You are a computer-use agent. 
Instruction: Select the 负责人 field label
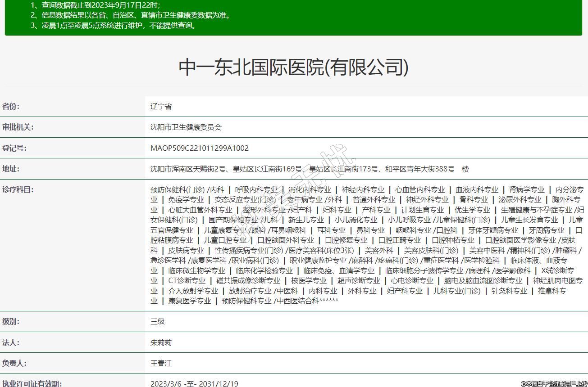tap(14, 363)
